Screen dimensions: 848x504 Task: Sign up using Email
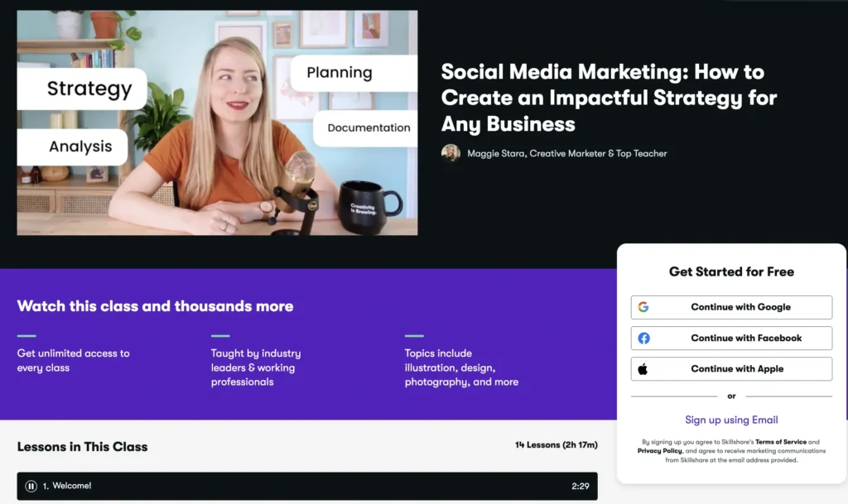(x=731, y=420)
